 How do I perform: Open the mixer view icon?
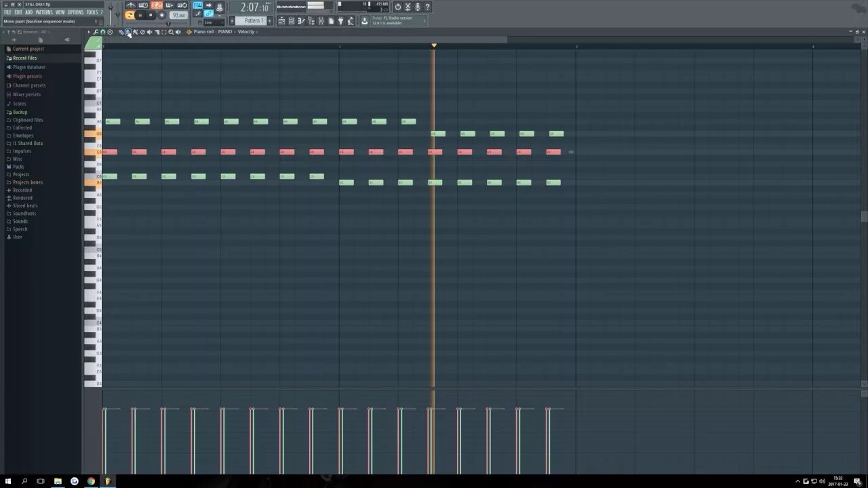click(321, 21)
